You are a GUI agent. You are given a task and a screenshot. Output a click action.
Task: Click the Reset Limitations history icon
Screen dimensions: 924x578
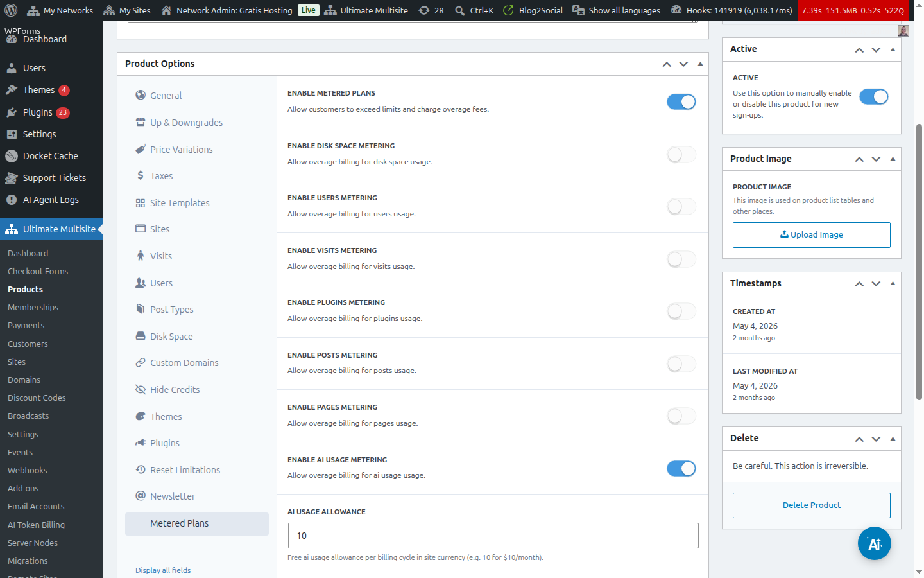141,469
